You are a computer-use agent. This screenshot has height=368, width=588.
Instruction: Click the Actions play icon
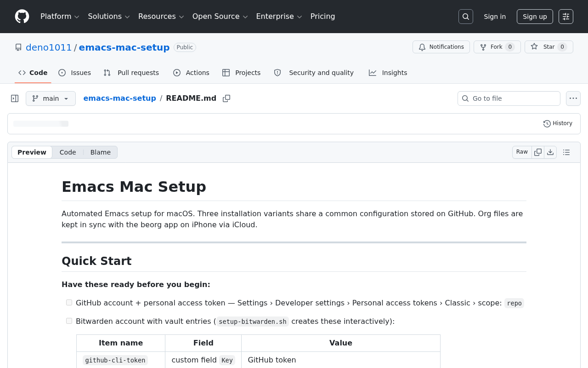click(177, 73)
